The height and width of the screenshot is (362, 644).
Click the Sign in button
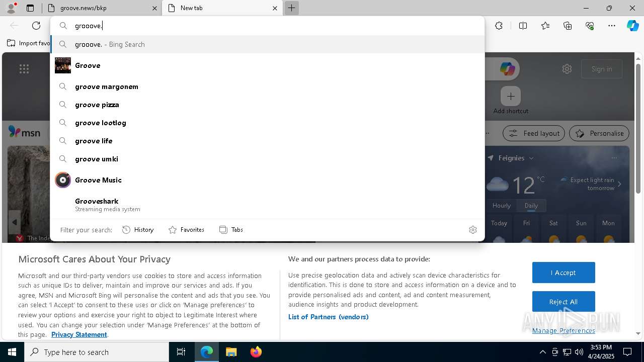602,69
